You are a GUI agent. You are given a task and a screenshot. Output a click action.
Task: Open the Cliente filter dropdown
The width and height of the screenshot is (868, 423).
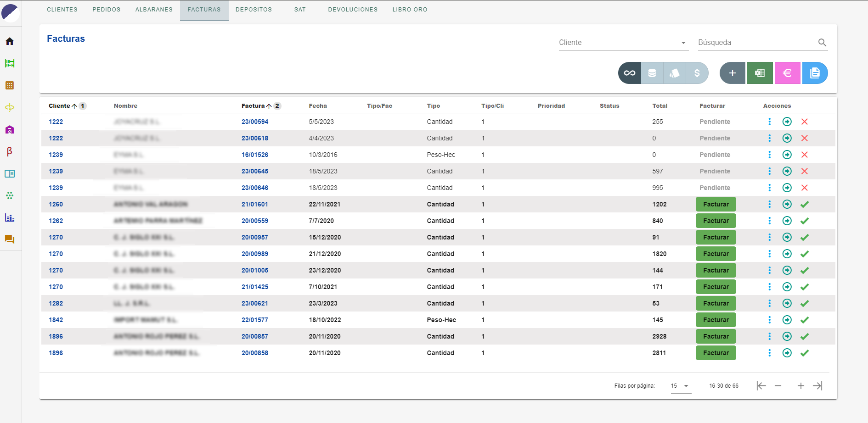(x=624, y=43)
